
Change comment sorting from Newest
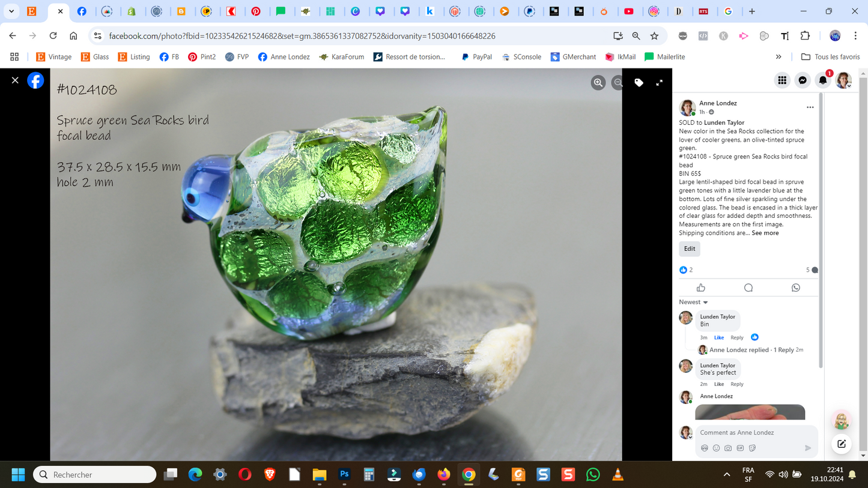[693, 302]
